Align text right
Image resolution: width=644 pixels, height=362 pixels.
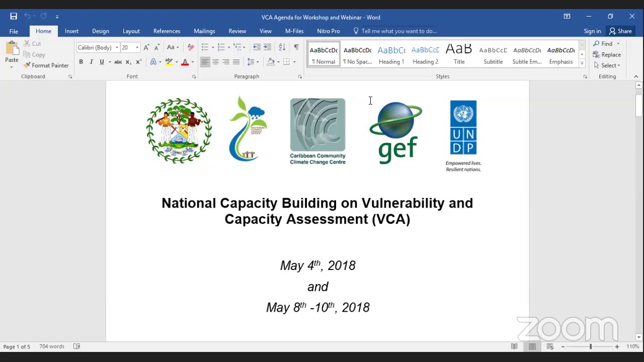coord(226,62)
